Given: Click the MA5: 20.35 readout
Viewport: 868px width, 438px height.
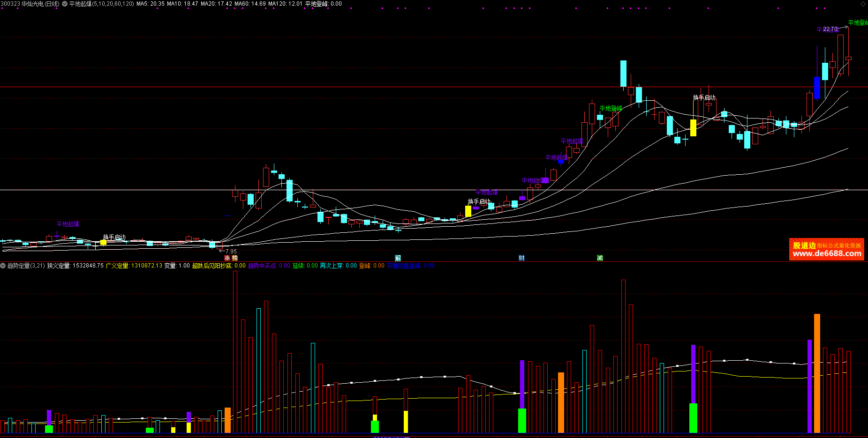Looking at the screenshot, I should pyautogui.click(x=150, y=4).
